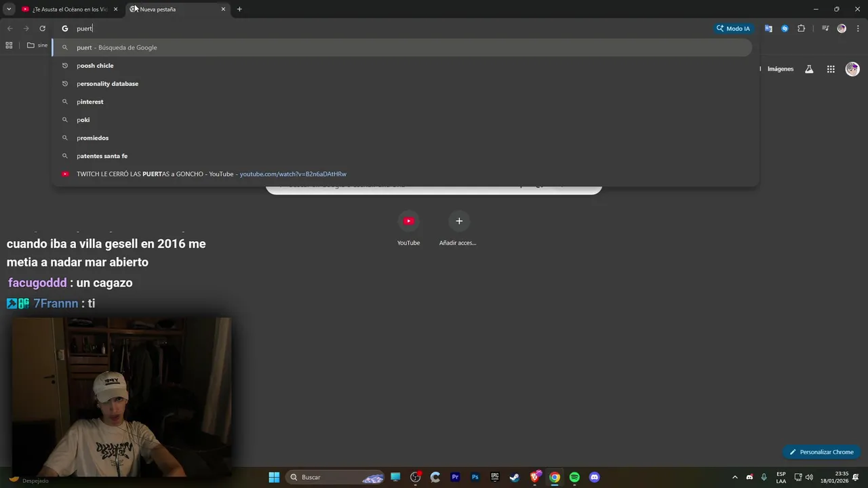The height and width of the screenshot is (488, 868).
Task: Open clock showing 23:35 18/01/2026
Action: (834, 477)
